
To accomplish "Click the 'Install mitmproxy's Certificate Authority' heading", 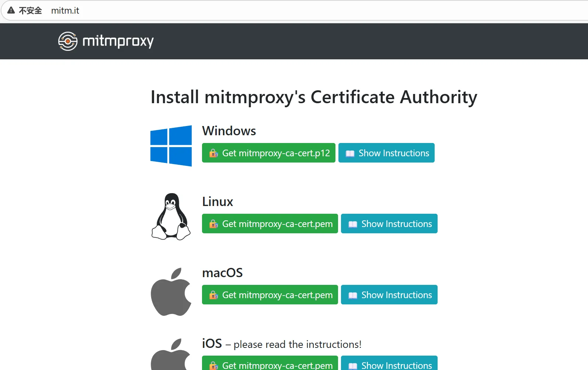I will click(x=314, y=97).
